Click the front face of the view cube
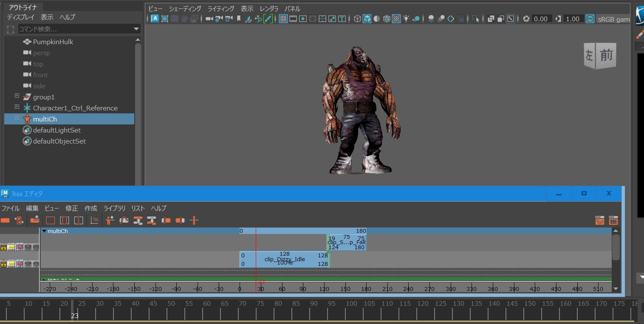 tap(607, 55)
